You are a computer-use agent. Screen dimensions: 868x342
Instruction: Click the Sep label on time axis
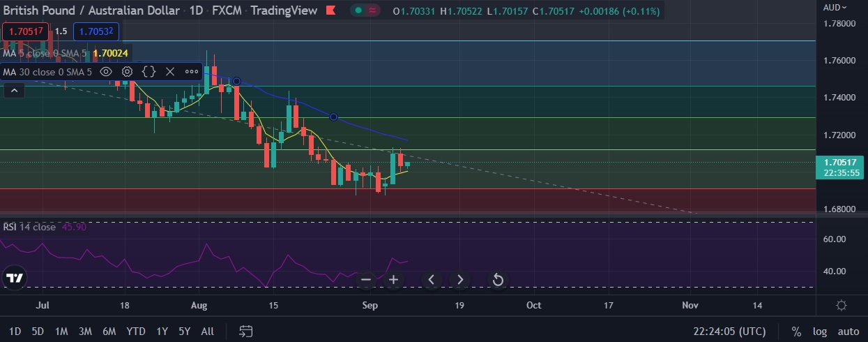(x=370, y=306)
